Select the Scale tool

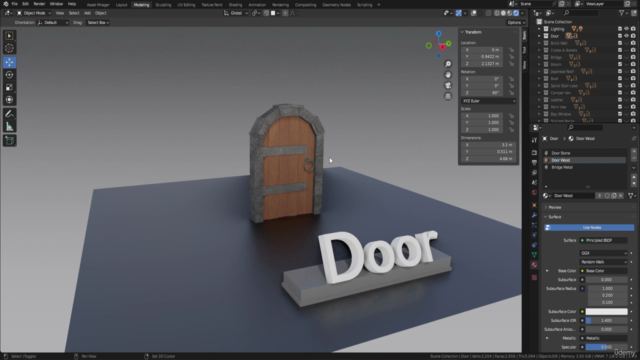[9, 87]
